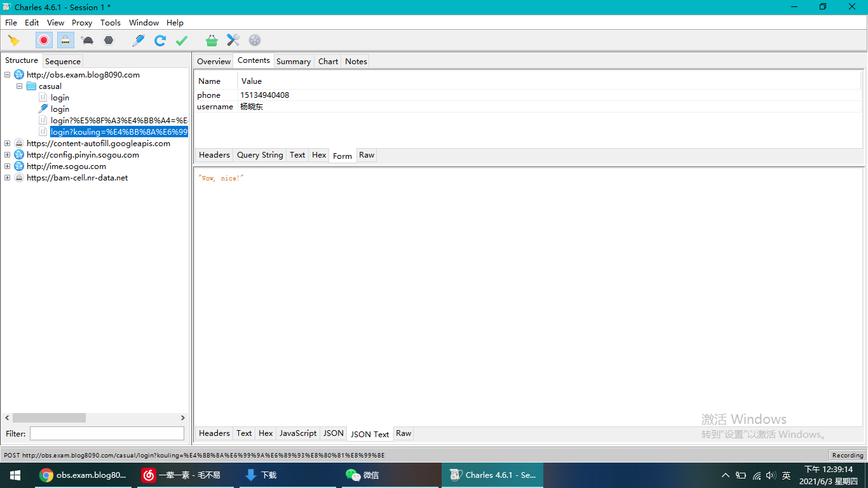This screenshot has width=868, height=488.
Task: Click the phone value 15134940408
Action: tap(264, 95)
